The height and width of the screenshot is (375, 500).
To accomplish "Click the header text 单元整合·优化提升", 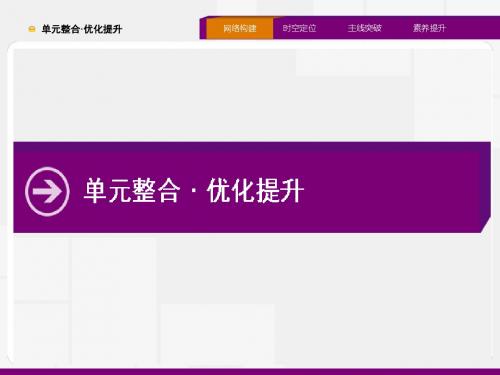I will click(82, 29).
